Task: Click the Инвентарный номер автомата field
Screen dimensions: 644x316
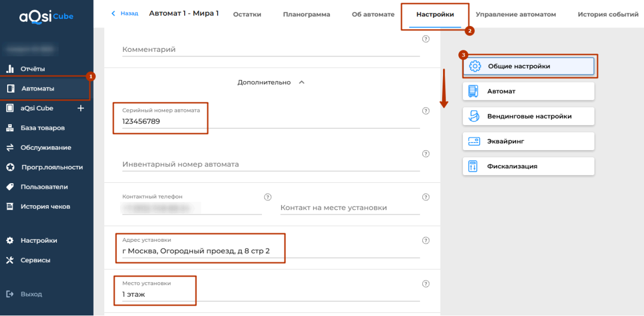Action: [x=271, y=164]
